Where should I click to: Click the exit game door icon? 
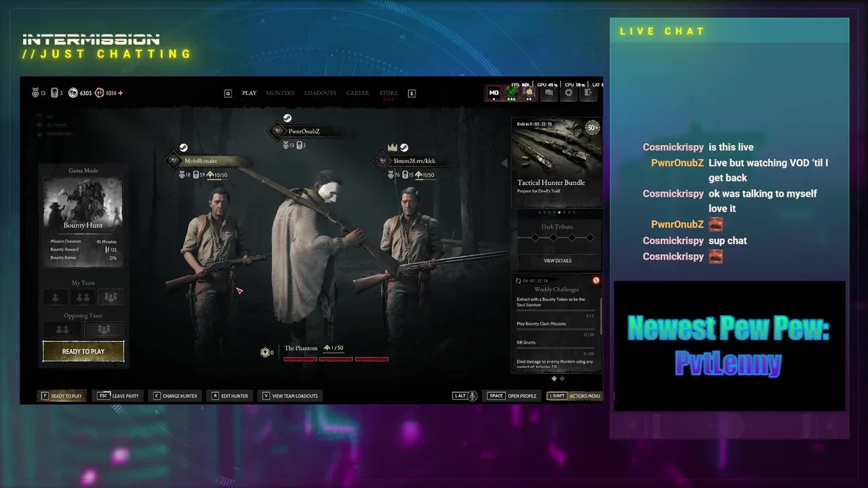(588, 93)
